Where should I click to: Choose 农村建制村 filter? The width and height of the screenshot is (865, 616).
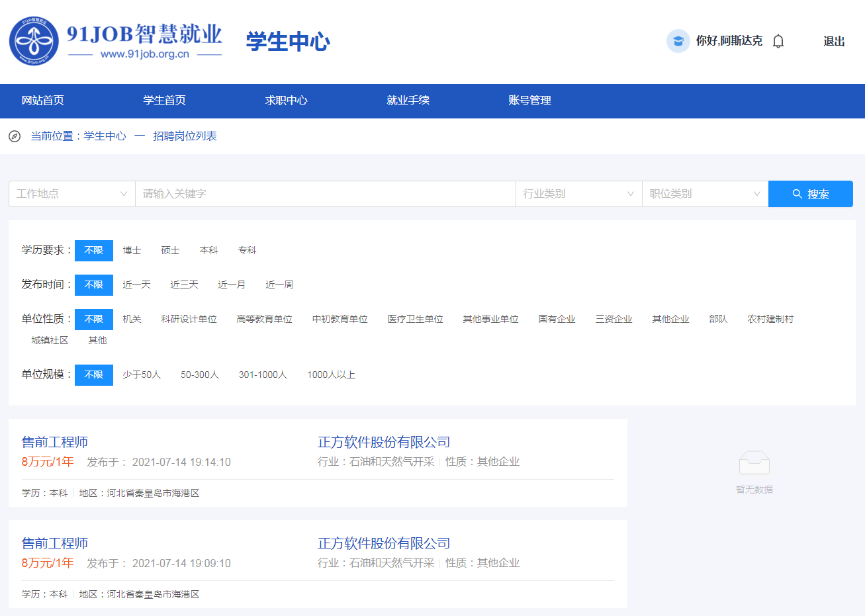click(x=770, y=320)
